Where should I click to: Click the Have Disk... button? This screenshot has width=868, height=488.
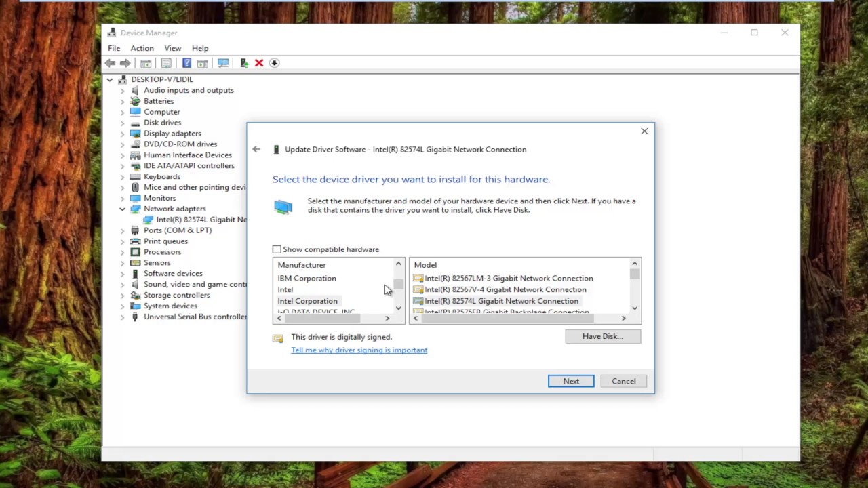[603, 336]
